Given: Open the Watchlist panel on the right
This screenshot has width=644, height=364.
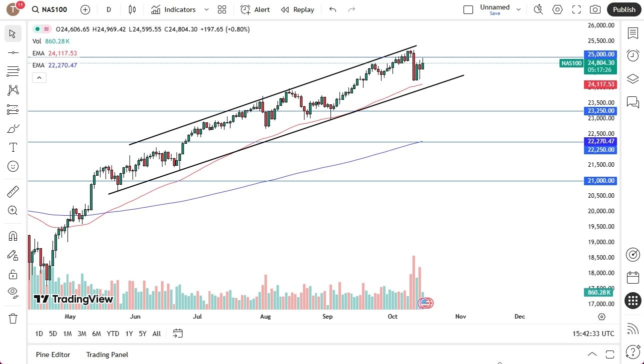Looking at the screenshot, I should 632,33.
